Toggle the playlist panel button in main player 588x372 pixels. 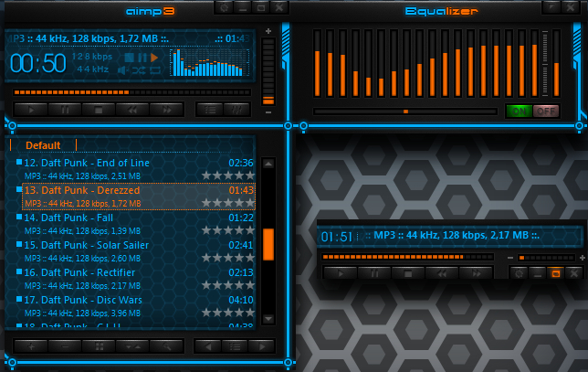210,110
